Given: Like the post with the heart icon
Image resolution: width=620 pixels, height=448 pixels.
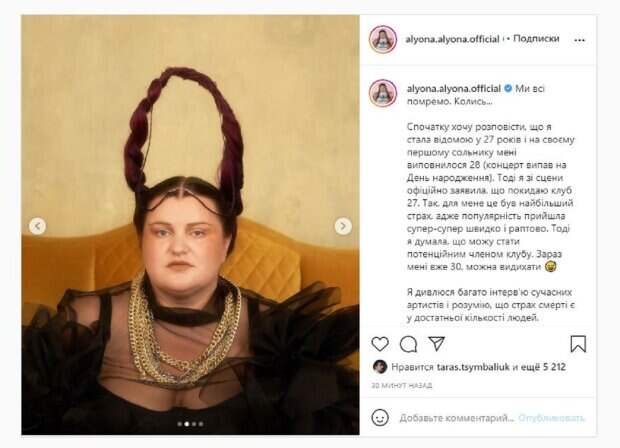Looking at the screenshot, I should [x=380, y=344].
